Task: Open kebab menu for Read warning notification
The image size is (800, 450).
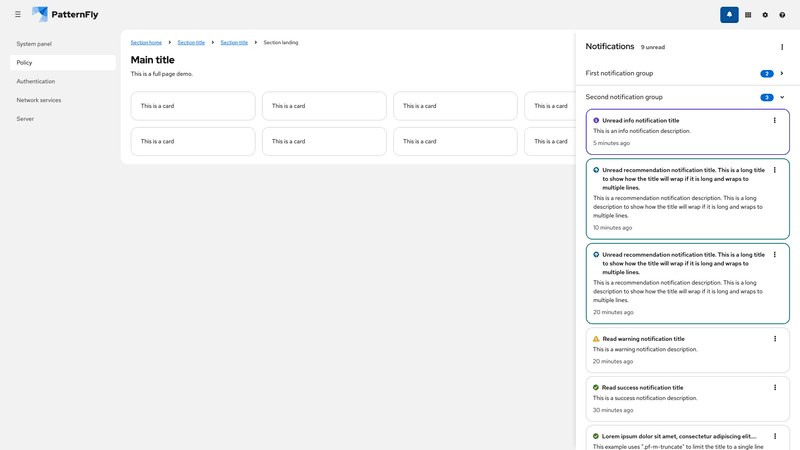Action: click(775, 339)
